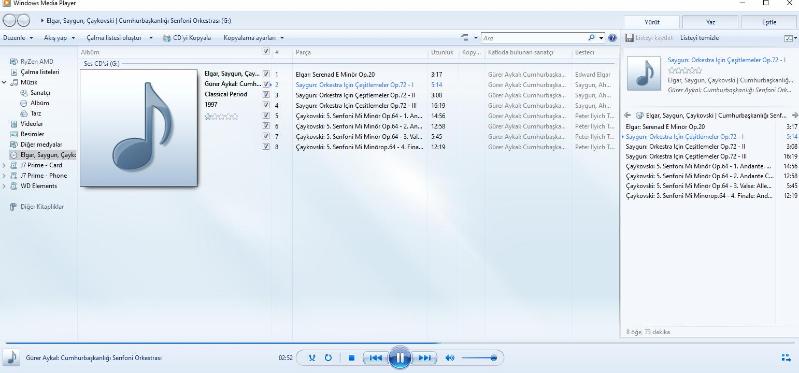
Task: Open the view options icon beside search
Action: click(465, 38)
